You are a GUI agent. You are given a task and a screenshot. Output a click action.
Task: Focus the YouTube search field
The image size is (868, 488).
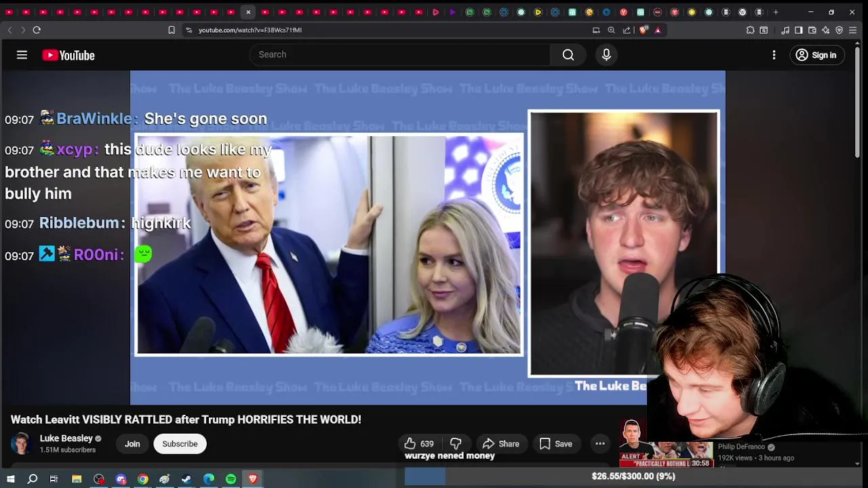[x=400, y=54]
